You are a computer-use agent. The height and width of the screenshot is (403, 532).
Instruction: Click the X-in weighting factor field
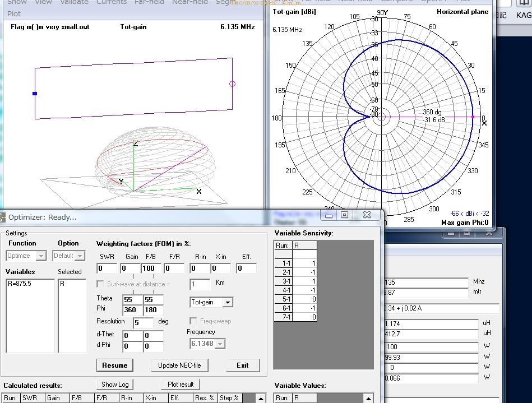[220, 268]
